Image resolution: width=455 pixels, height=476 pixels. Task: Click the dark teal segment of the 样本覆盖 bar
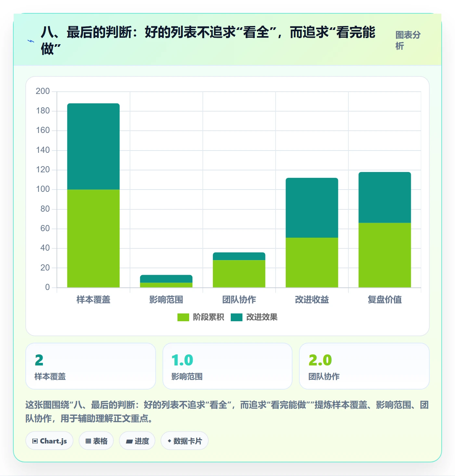pos(93,146)
